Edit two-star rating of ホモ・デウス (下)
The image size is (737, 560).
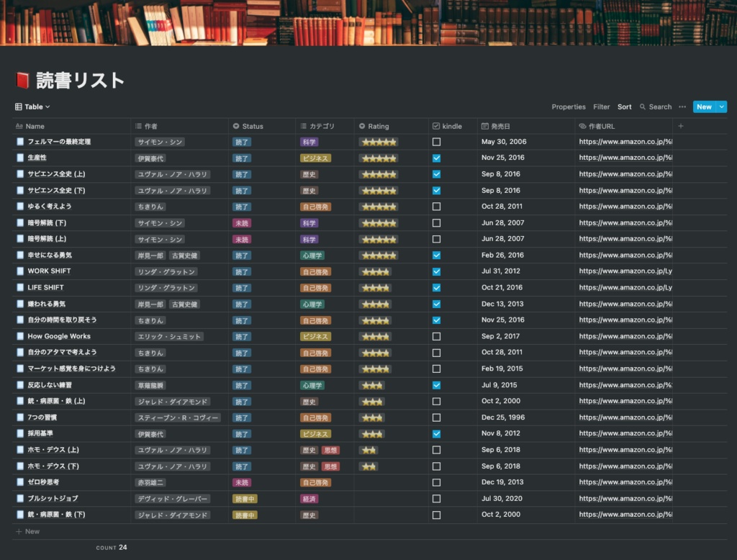(x=369, y=466)
